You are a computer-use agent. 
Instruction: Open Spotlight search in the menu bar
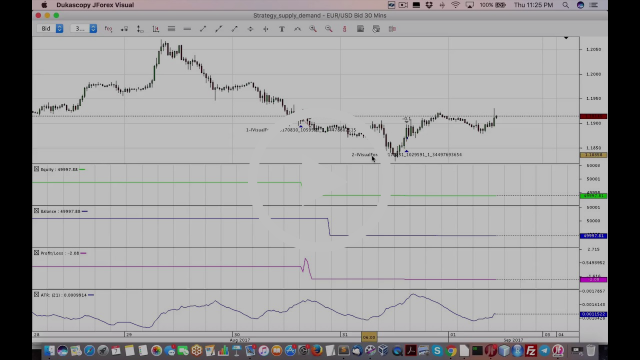[x=565, y=5]
